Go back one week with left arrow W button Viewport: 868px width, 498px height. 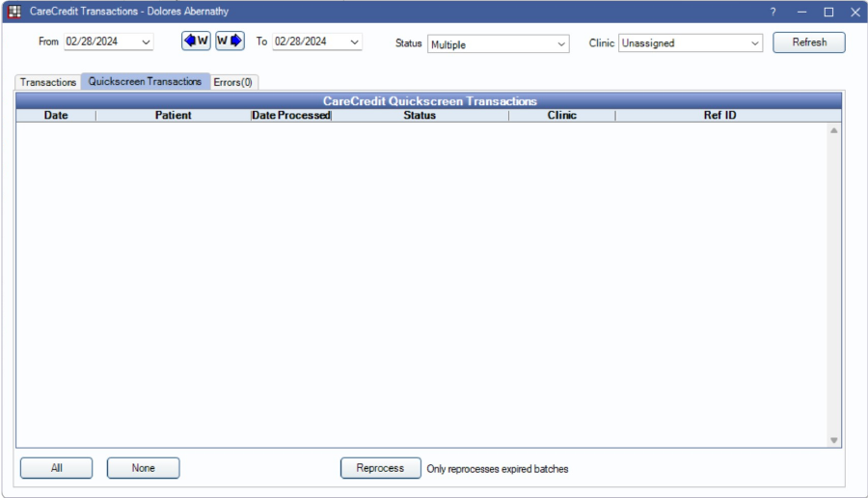click(x=196, y=41)
